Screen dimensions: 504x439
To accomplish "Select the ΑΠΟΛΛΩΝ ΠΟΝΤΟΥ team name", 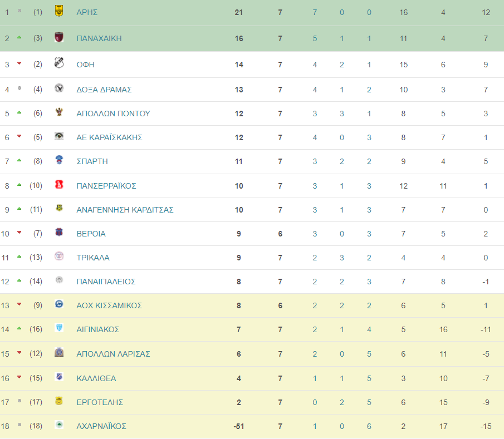I will pos(113,114).
